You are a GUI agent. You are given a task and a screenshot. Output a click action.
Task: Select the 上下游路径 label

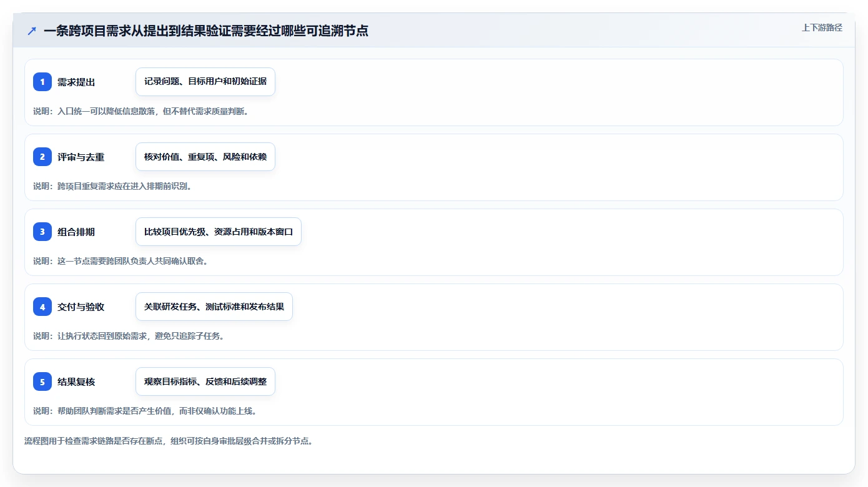coord(822,27)
